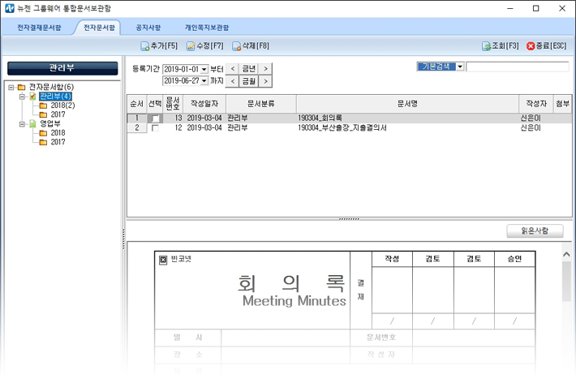Click document number 13 cell
The height and width of the screenshot is (392, 576).
(x=173, y=118)
